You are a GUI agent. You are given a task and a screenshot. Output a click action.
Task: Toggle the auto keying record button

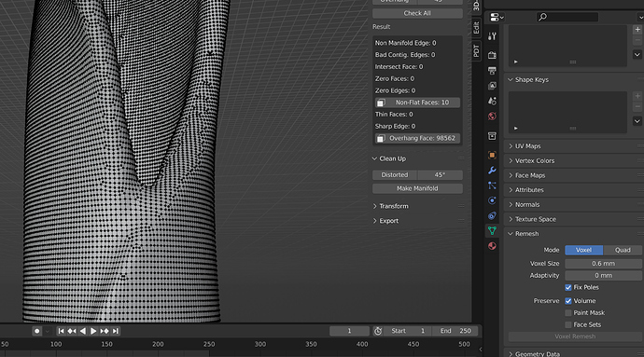click(37, 331)
